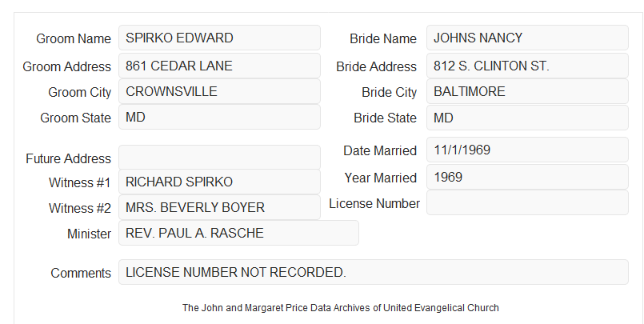Click the Bride State field

pos(527,118)
